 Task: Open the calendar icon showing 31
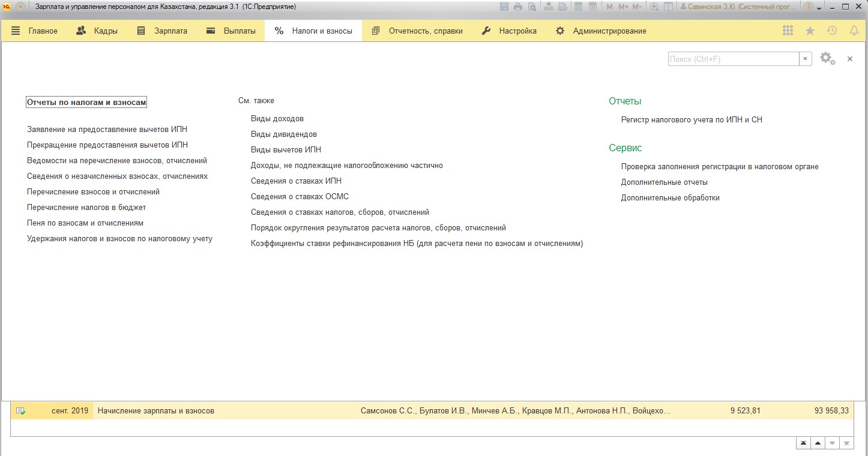(x=592, y=7)
